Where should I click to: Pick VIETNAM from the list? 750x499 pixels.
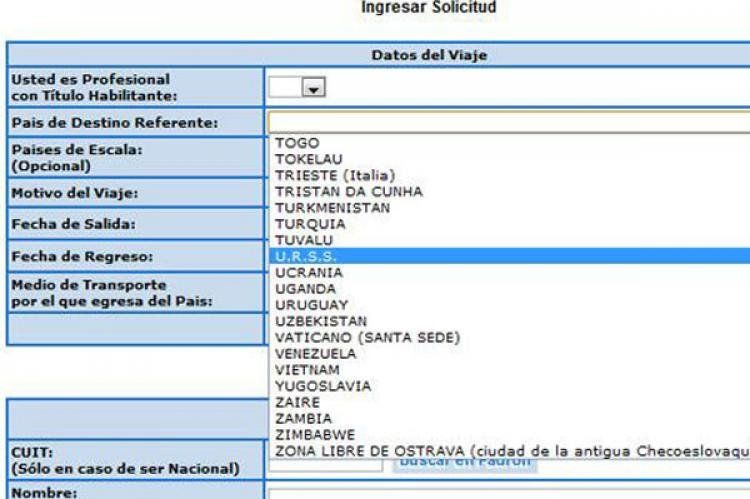click(x=510, y=370)
